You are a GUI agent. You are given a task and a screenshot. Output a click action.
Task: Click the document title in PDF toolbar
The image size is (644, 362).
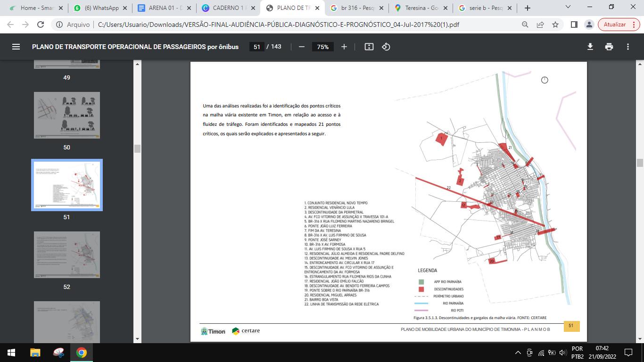pos(135,47)
